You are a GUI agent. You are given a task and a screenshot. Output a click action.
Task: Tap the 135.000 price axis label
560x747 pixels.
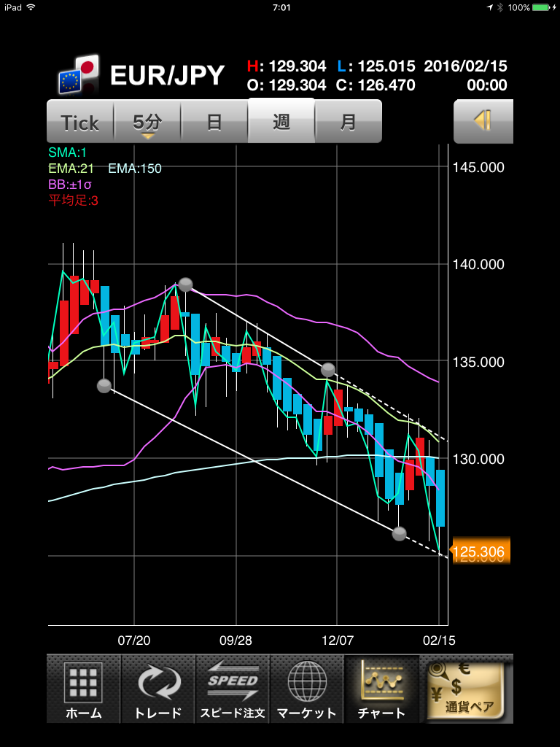pos(478,362)
